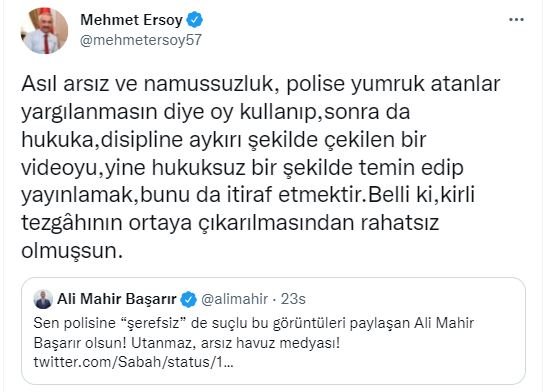Click the word "tezgâhının" in the tweet
This screenshot has height=392, width=551.
pyautogui.click(x=72, y=223)
